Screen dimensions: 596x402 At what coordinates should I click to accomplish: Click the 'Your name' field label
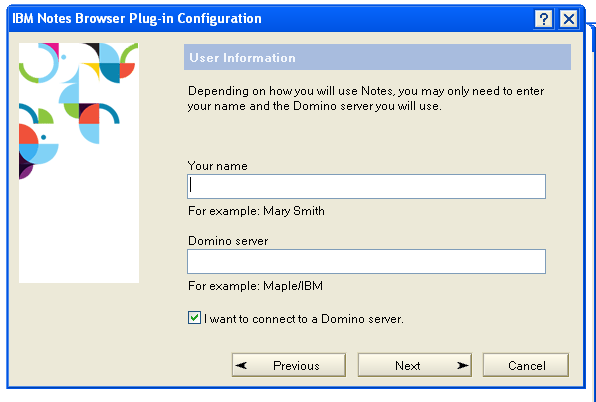(218, 166)
